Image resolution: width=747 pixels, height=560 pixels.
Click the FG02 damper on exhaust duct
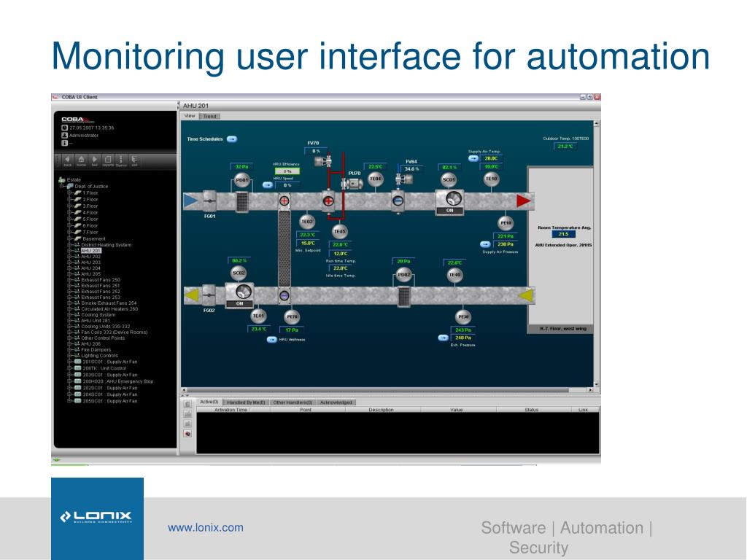pyautogui.click(x=209, y=295)
